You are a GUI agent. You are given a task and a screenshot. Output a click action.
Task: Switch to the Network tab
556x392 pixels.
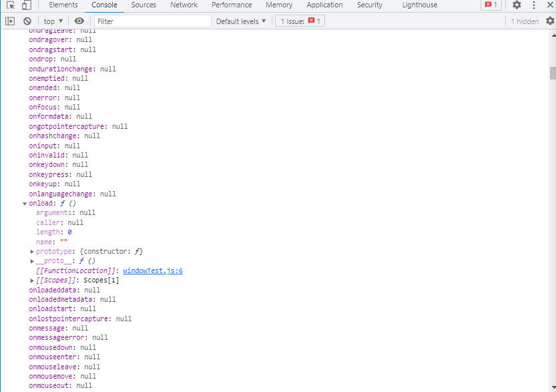pyautogui.click(x=184, y=5)
